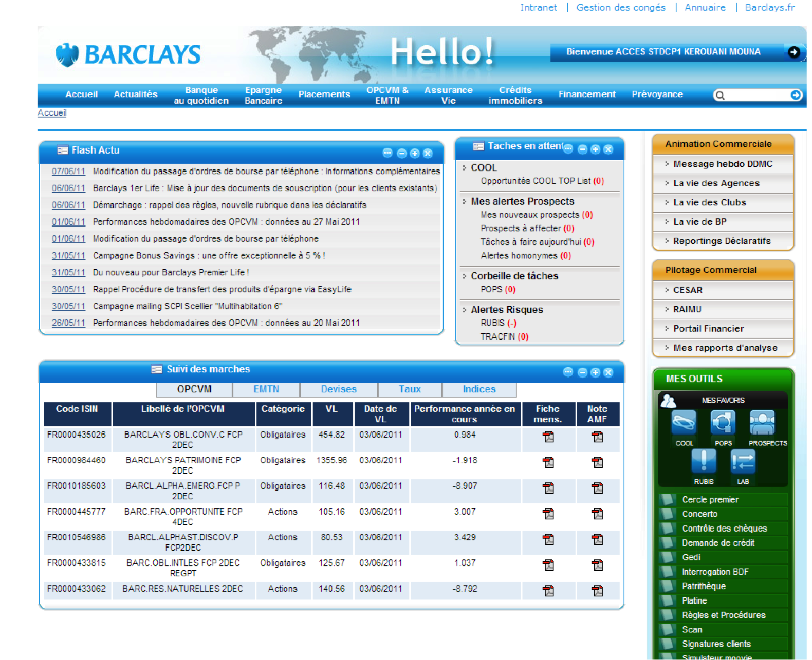Open Opportunités COOL TOP List
This screenshot has width=812, height=660.
coord(542,181)
